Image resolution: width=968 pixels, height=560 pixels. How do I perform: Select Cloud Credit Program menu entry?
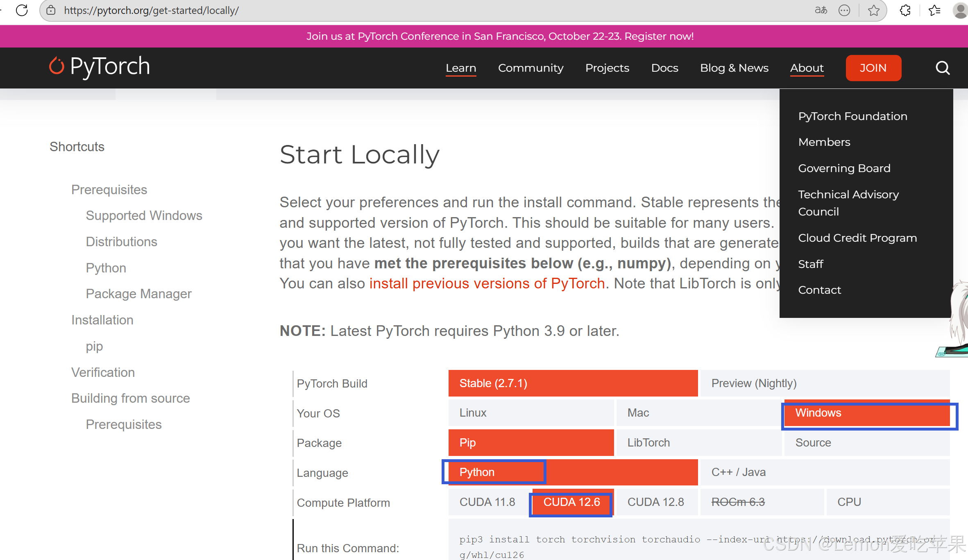[857, 238]
